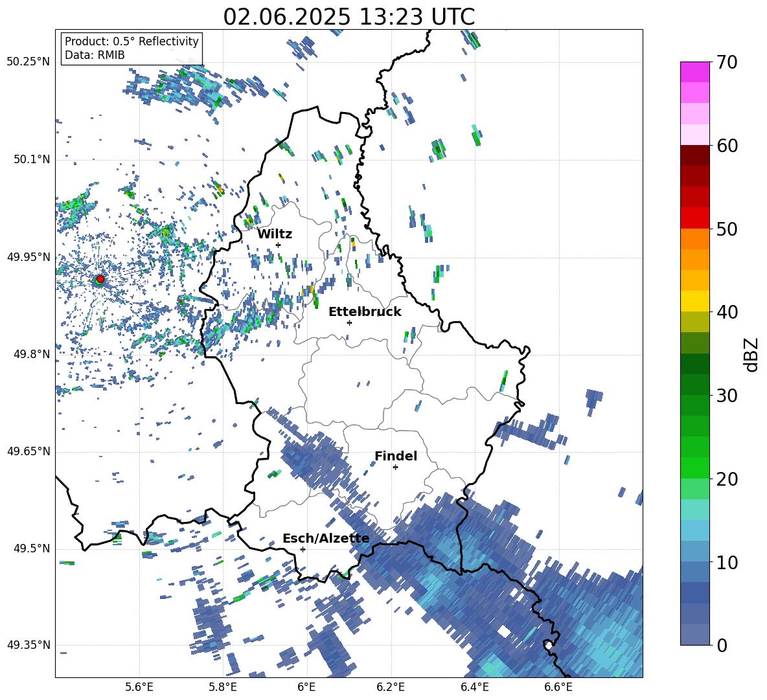Click the colorbar tick label 50
The height and width of the screenshot is (700, 767).
(727, 229)
